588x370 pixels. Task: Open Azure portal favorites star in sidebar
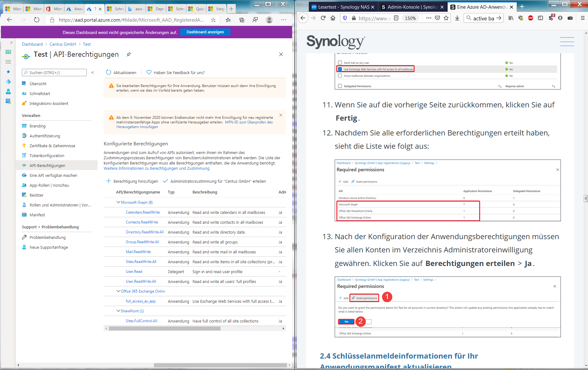point(8,72)
